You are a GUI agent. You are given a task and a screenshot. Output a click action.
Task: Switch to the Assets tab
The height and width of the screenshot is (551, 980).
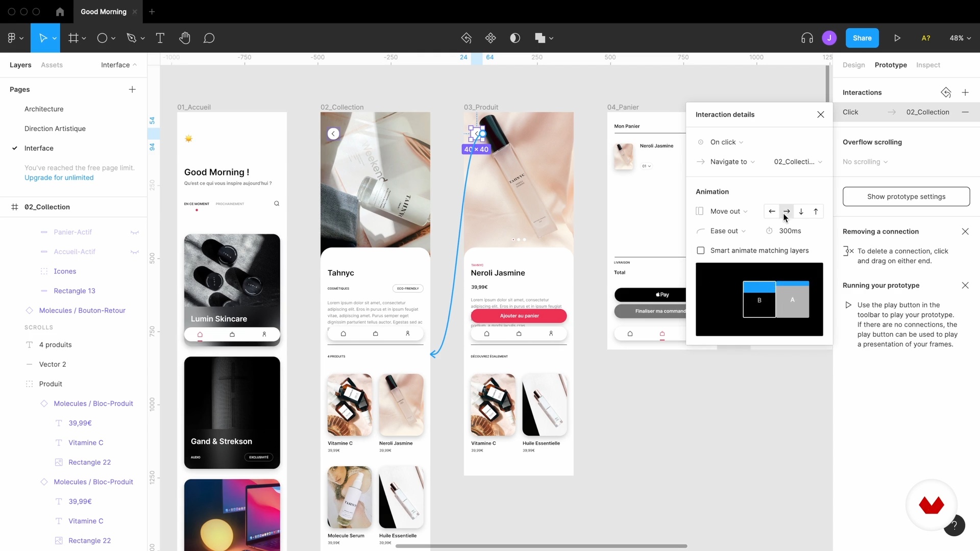coord(52,65)
